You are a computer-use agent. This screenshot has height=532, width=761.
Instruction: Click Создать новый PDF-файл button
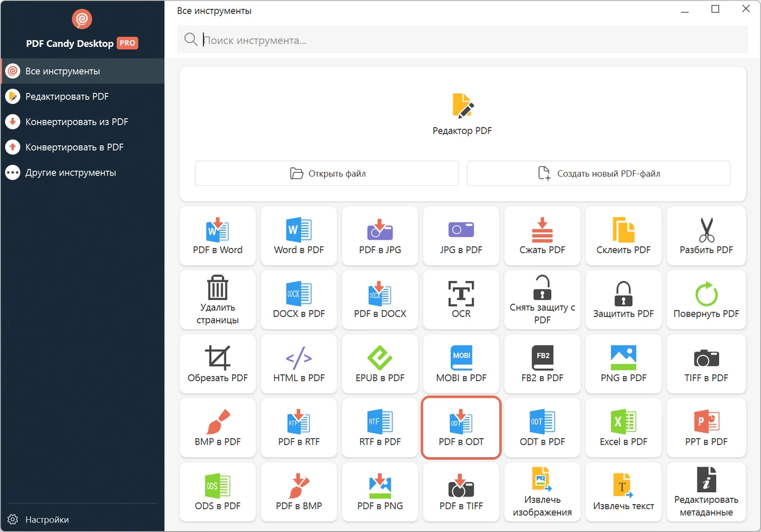coord(598,173)
